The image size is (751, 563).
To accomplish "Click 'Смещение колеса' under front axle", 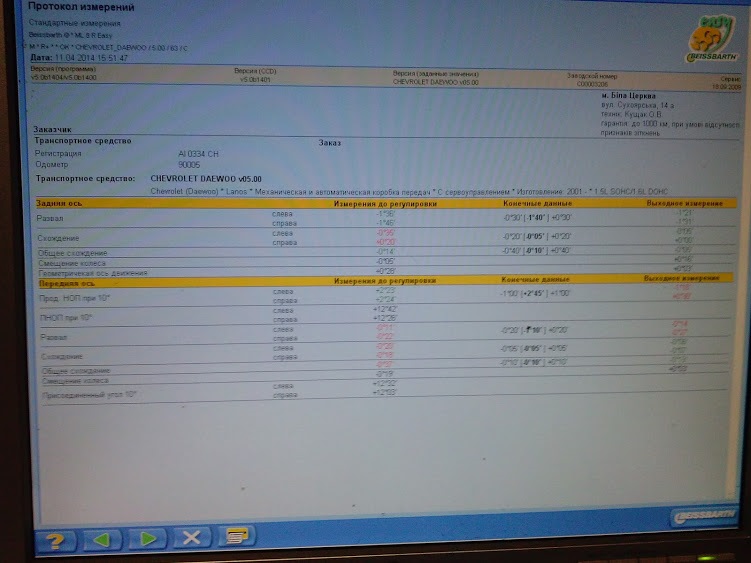I will [75, 381].
